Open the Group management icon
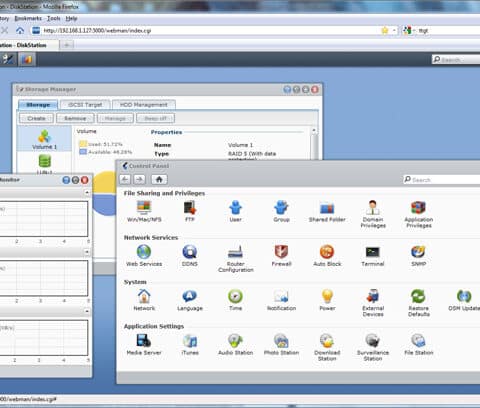The height and width of the screenshot is (408, 480). (x=281, y=211)
